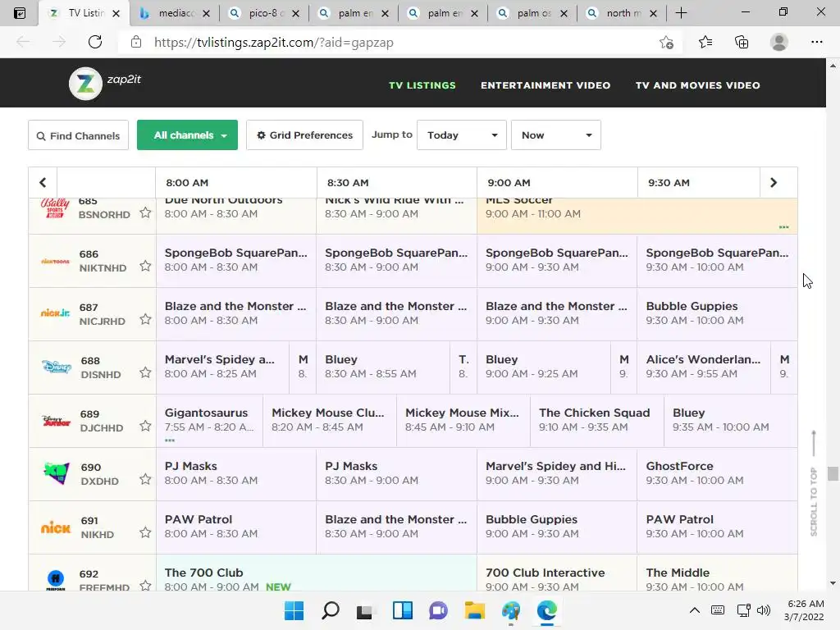Open the Today date dropdown
This screenshot has width=840, height=630.
tap(462, 135)
